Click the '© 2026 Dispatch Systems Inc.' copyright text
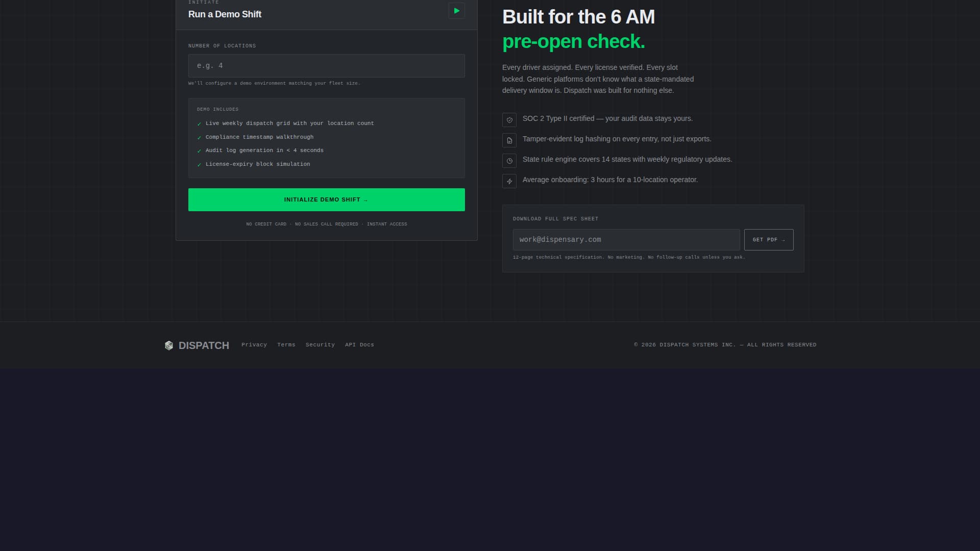The image size is (980, 551). (725, 345)
